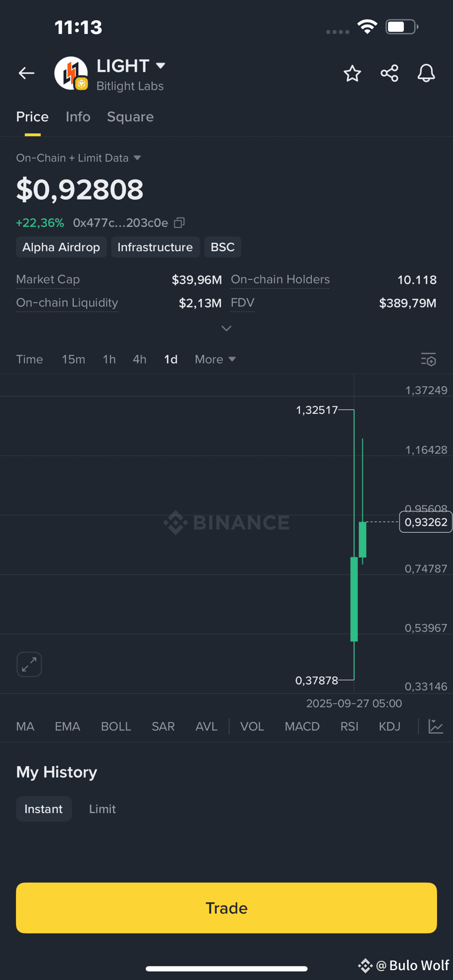
Task: Click the back arrow
Action: (x=26, y=73)
